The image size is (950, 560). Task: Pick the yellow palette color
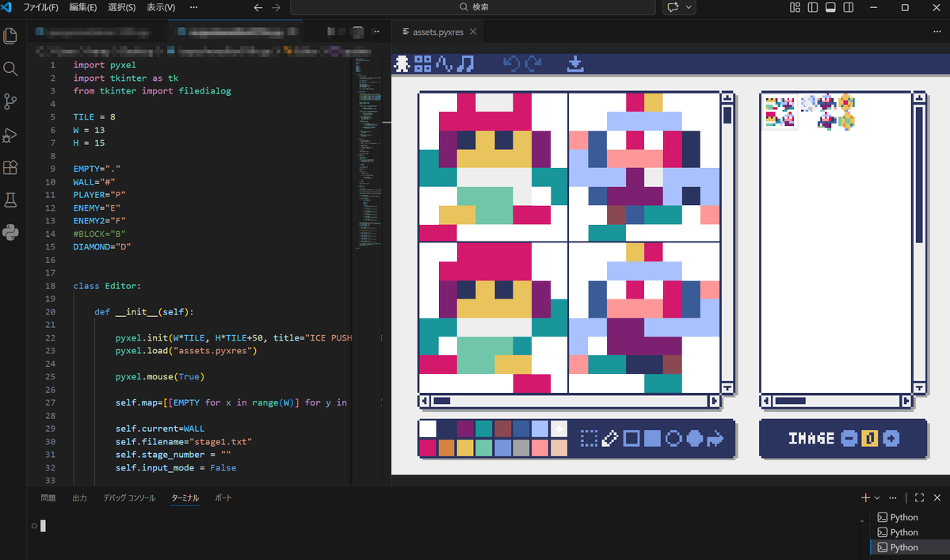click(x=465, y=448)
